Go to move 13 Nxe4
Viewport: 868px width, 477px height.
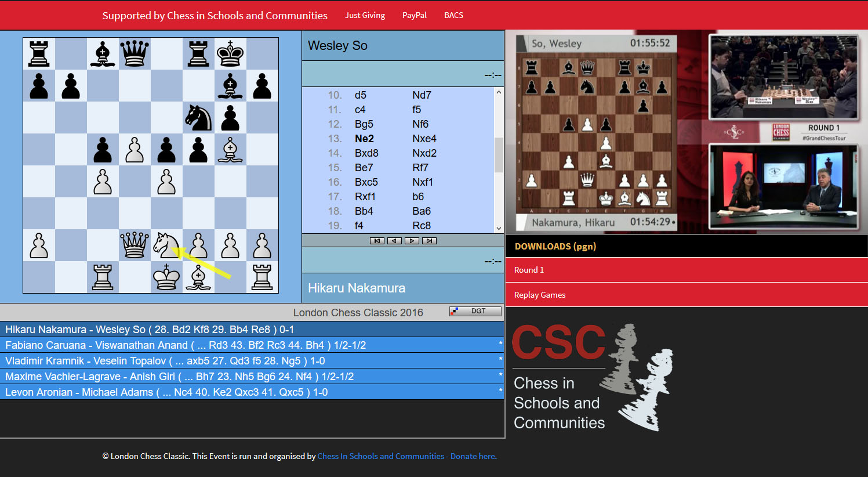(424, 139)
